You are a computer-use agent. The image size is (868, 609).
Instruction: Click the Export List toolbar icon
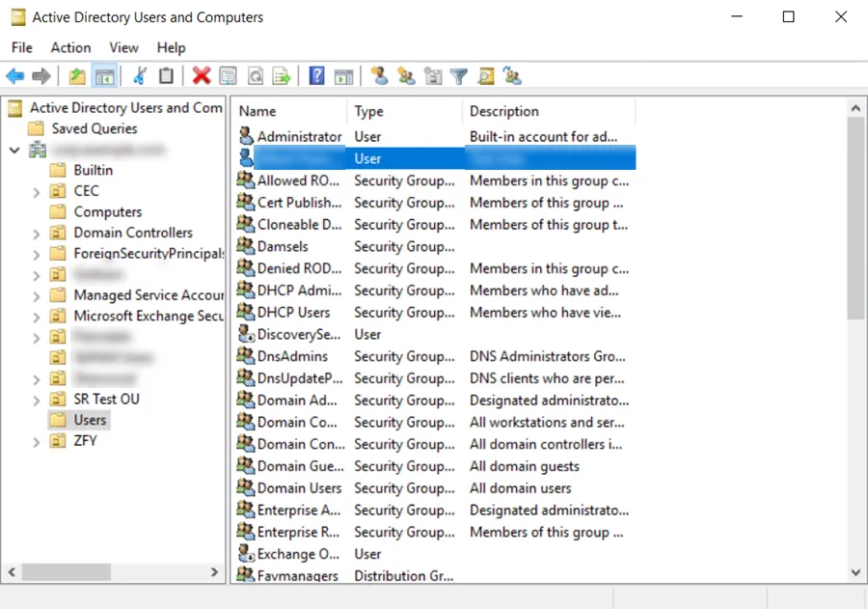282,76
